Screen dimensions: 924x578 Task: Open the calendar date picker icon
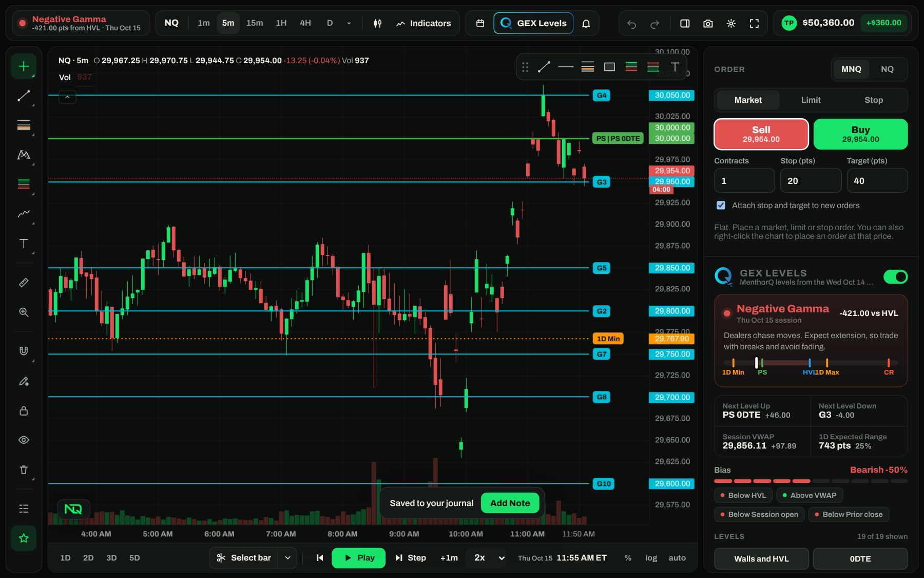tap(480, 23)
